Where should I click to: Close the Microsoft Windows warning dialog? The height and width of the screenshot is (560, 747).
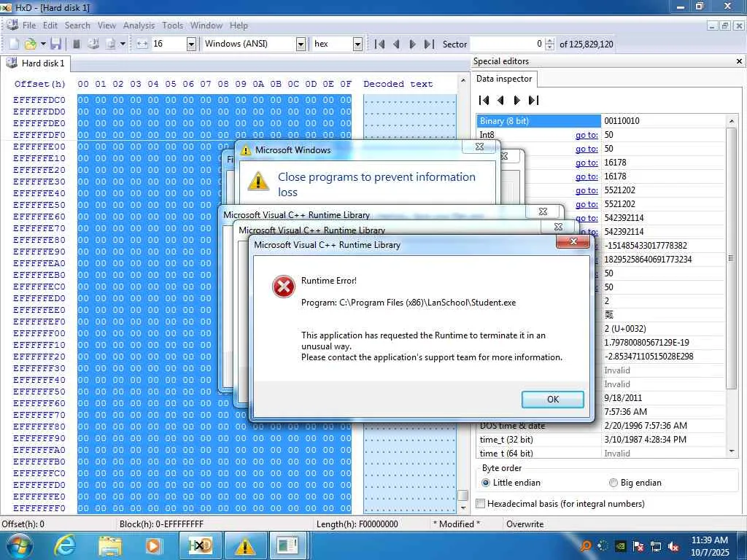click(480, 147)
